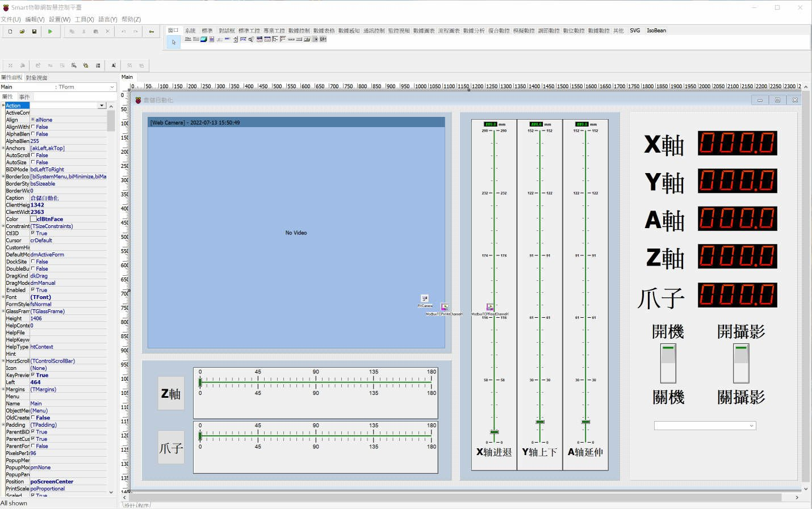Select the PVCamera component icon on the form
812x509 pixels.
(x=424, y=298)
